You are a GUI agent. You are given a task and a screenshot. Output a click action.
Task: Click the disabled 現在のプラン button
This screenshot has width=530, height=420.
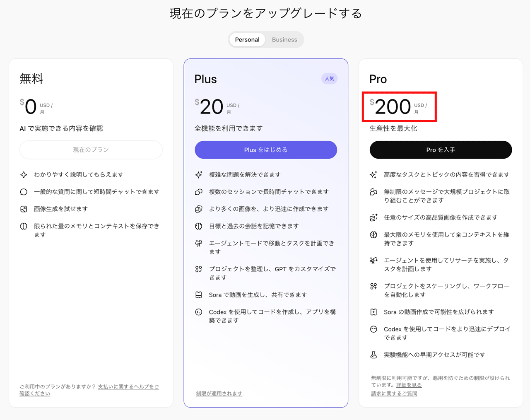[91, 150]
